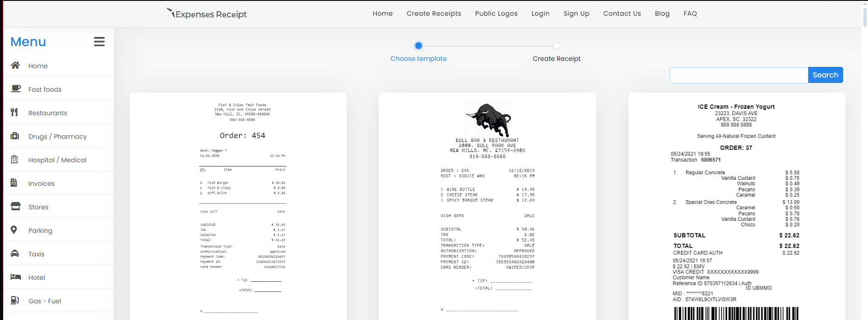The image size is (868, 320).
Task: Open Public Logos page
Action: [x=496, y=13]
